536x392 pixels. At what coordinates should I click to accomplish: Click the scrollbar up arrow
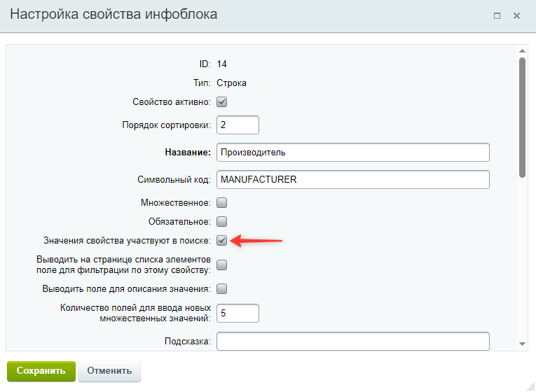pos(522,51)
